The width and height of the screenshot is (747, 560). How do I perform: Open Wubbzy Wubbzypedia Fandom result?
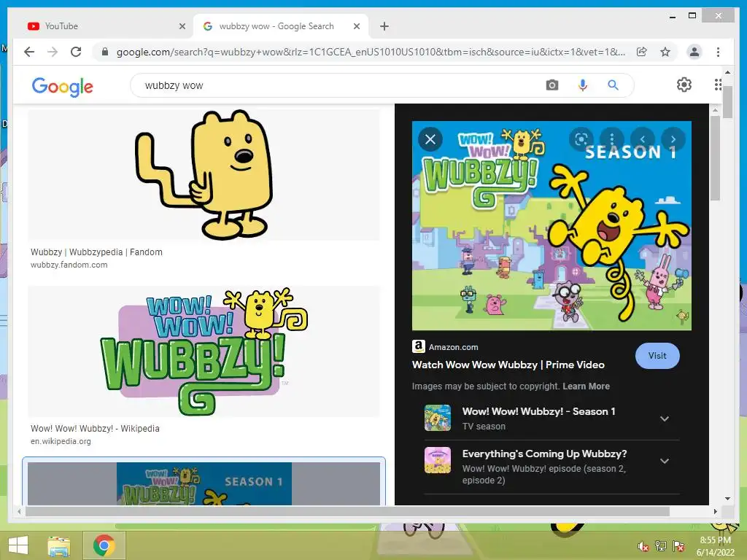tap(96, 252)
